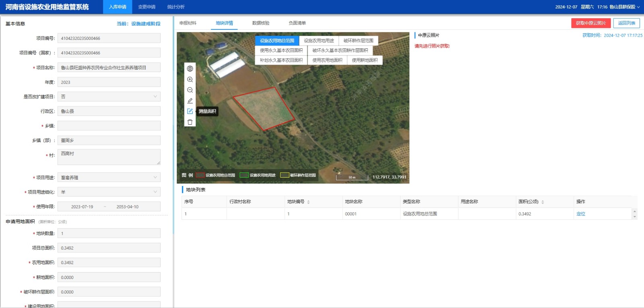Viewport: 644px width, 308px height.
Task: Open the 统计分析 top menu
Action: [176, 7]
